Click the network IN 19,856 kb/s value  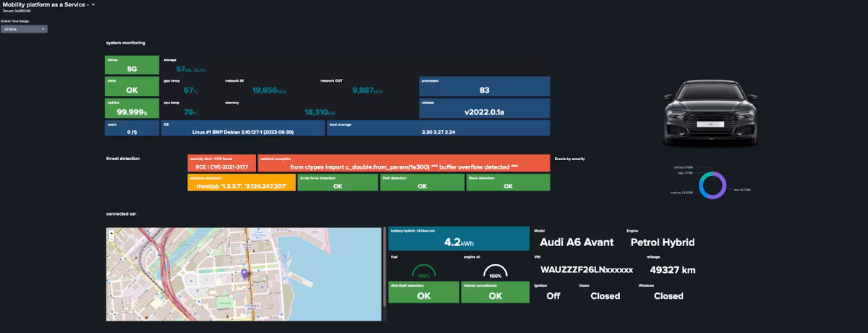click(270, 90)
